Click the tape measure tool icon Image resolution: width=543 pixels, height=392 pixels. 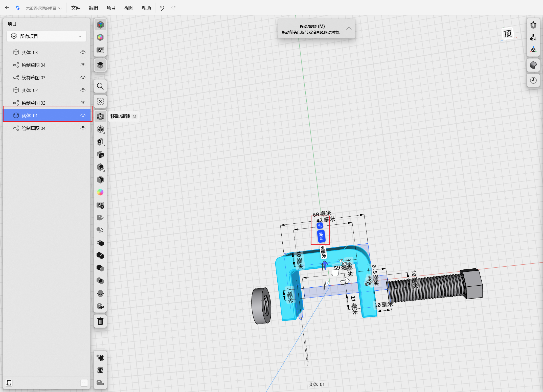click(100, 383)
